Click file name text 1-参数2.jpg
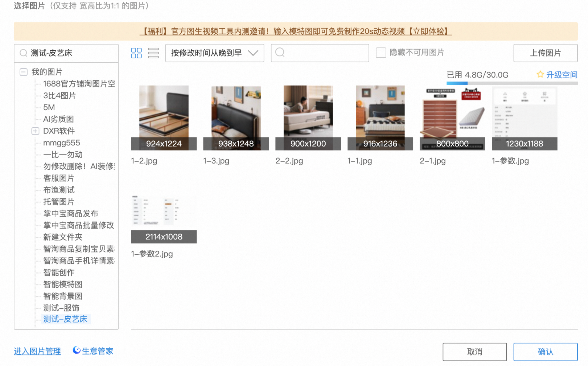Viewport: 588px width, 366px height. (x=152, y=254)
